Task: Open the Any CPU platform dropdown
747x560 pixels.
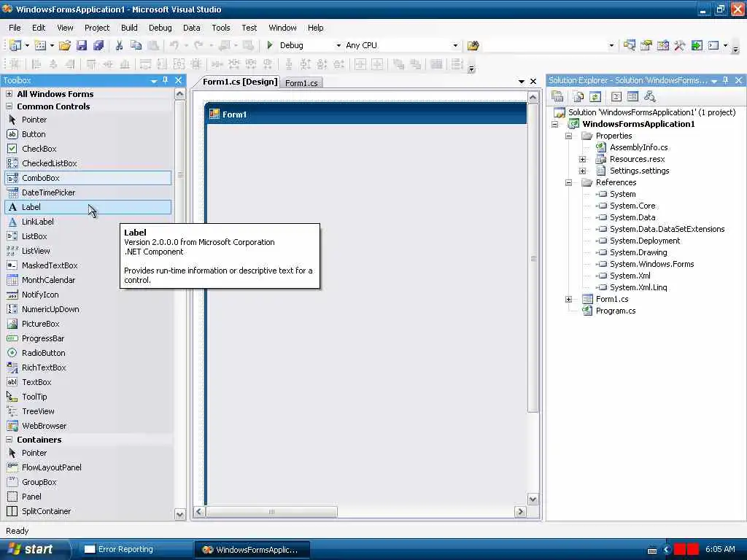Action: tap(455, 46)
